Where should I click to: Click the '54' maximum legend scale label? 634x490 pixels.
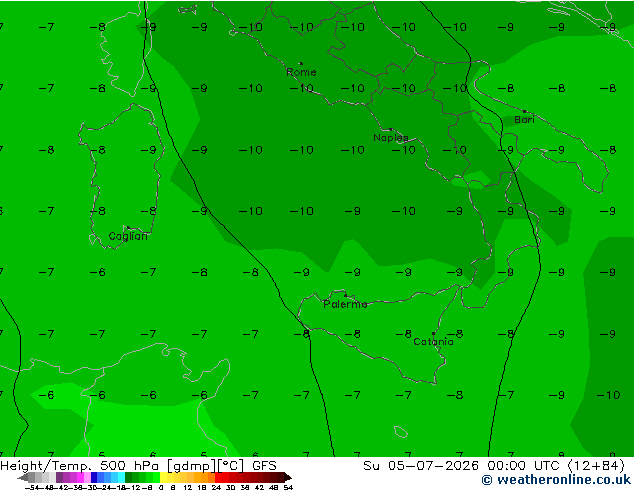click(288, 487)
